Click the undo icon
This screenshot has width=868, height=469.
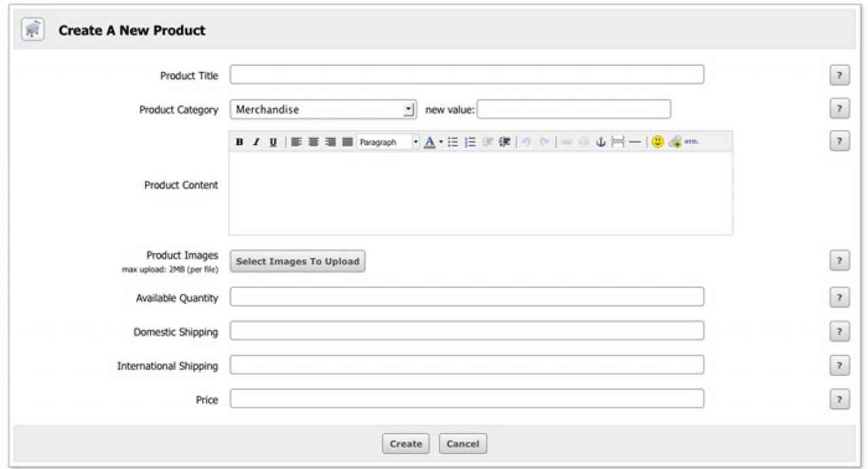click(526, 142)
